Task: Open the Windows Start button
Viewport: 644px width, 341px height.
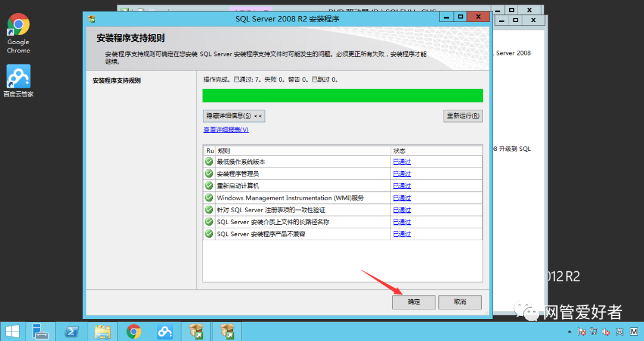Action: (13, 331)
